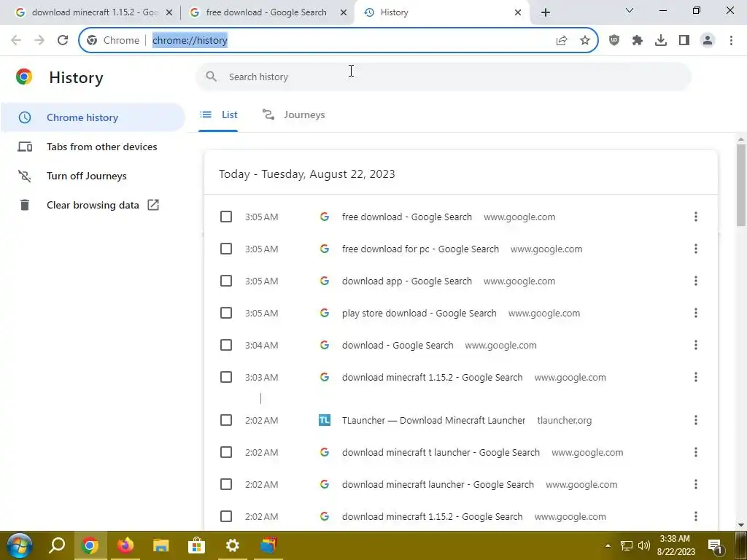This screenshot has height=560, width=747.
Task: Check the box for 3:03 AM minecraft 1.15.2 entry
Action: tap(226, 378)
